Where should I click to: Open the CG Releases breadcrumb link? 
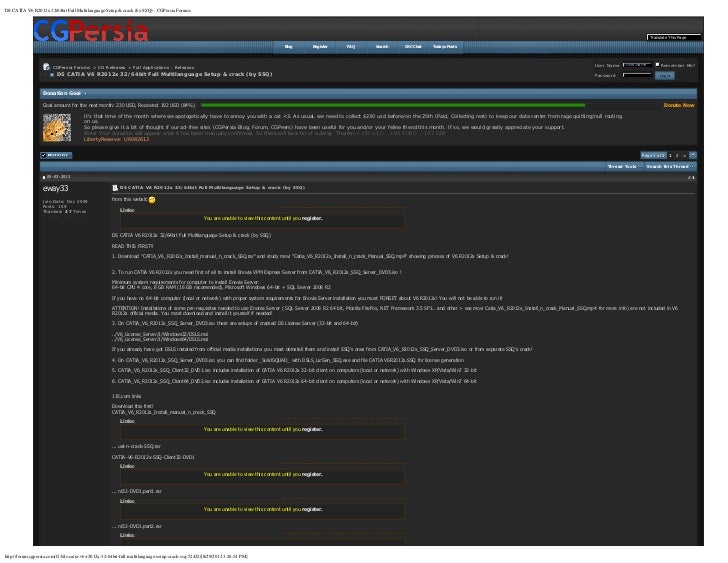pos(111,67)
